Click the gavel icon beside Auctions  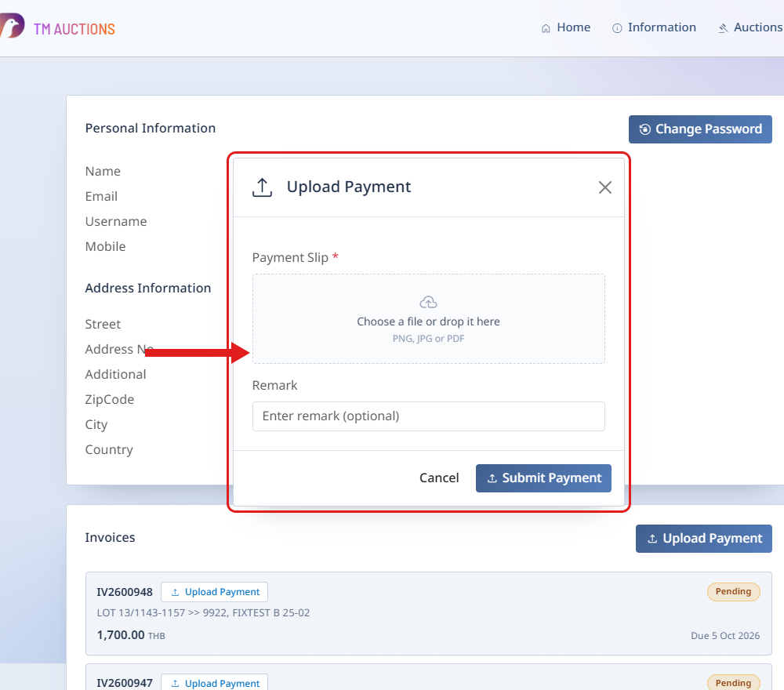(723, 28)
